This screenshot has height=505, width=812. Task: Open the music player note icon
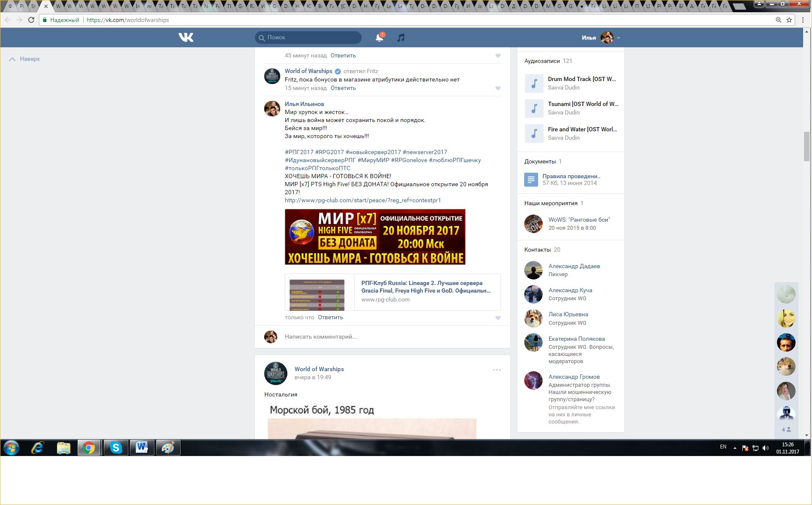401,38
